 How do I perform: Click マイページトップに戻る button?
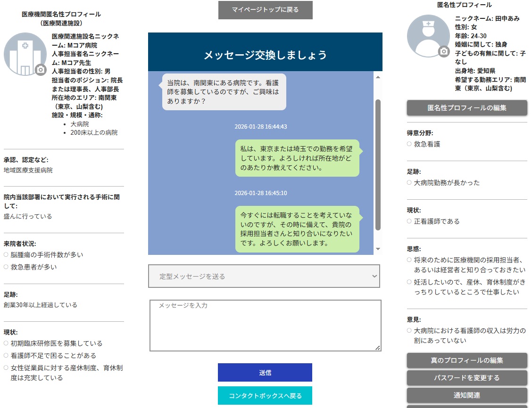[x=265, y=10]
